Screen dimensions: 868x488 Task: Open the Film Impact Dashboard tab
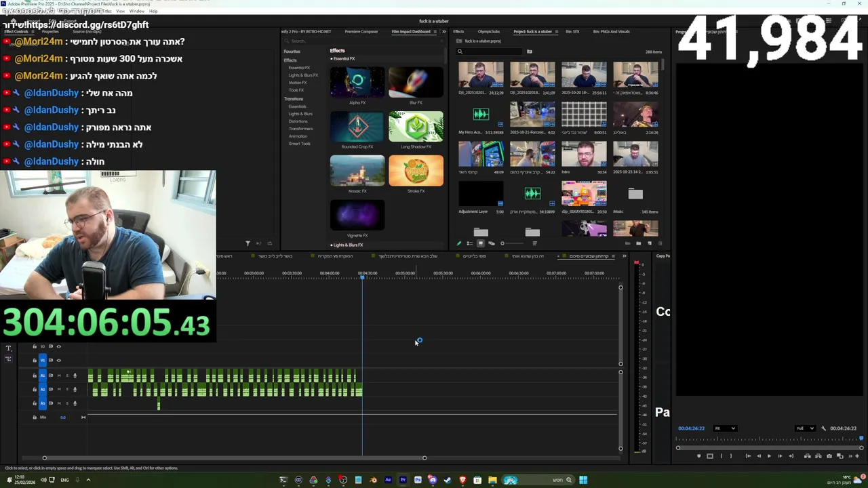411,32
